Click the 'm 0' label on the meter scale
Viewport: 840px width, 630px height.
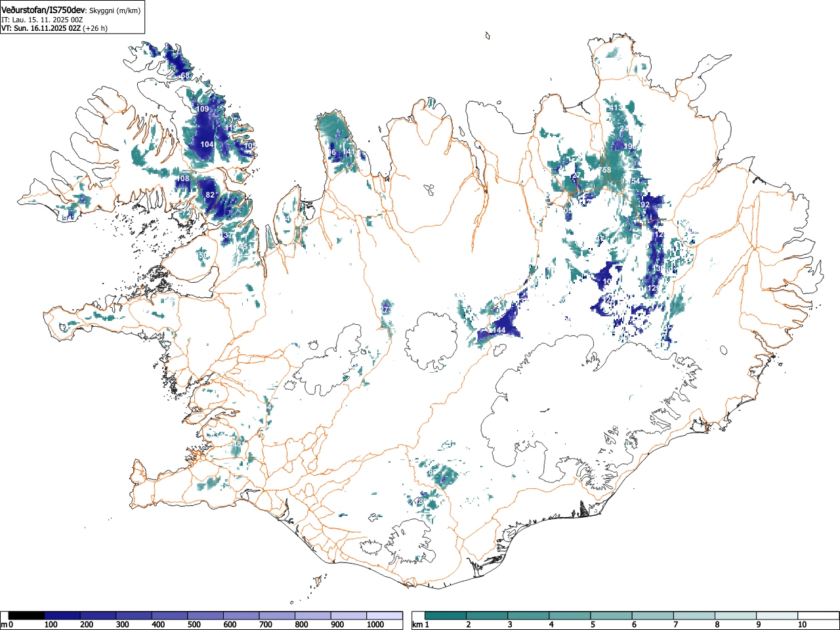(7, 625)
